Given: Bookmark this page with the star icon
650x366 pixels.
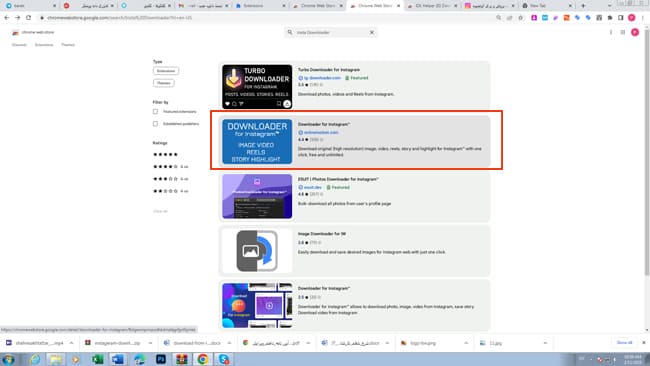Looking at the screenshot, I should pyautogui.click(x=521, y=18).
